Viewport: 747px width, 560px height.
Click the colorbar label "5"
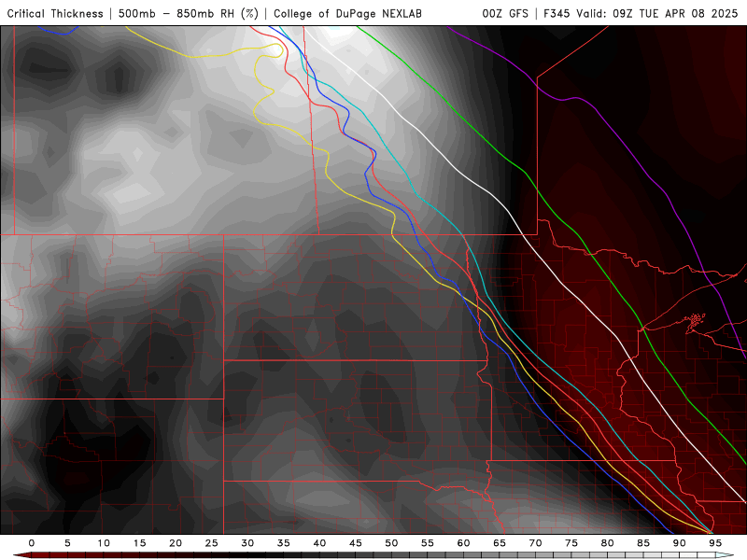click(x=67, y=543)
